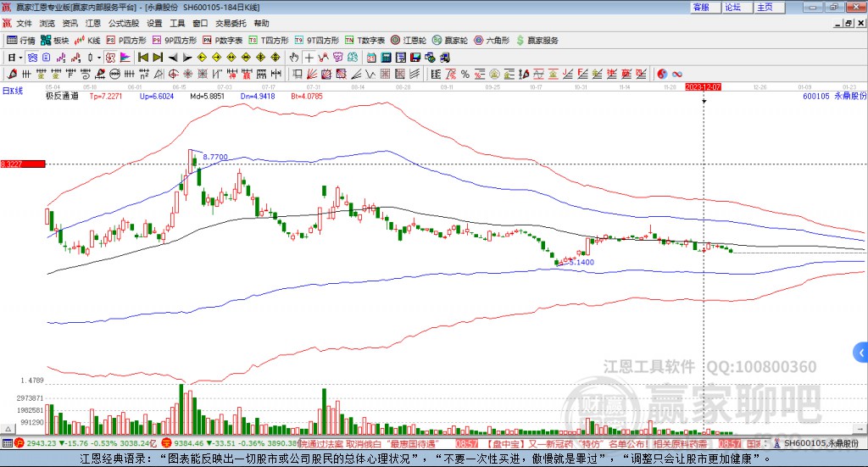Expand the 日 period dropdown
Viewport: 868px width, 467px height.
click(x=20, y=58)
